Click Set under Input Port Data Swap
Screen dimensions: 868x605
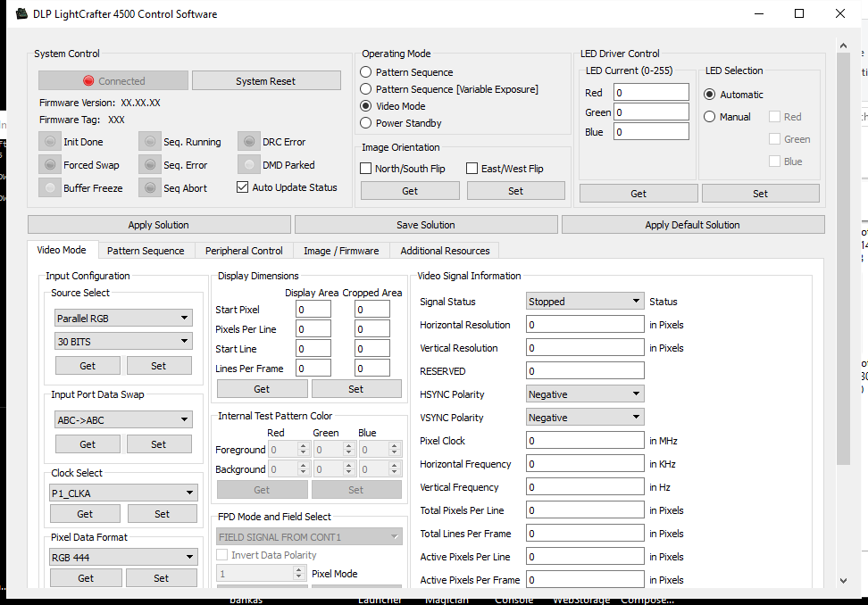point(159,444)
